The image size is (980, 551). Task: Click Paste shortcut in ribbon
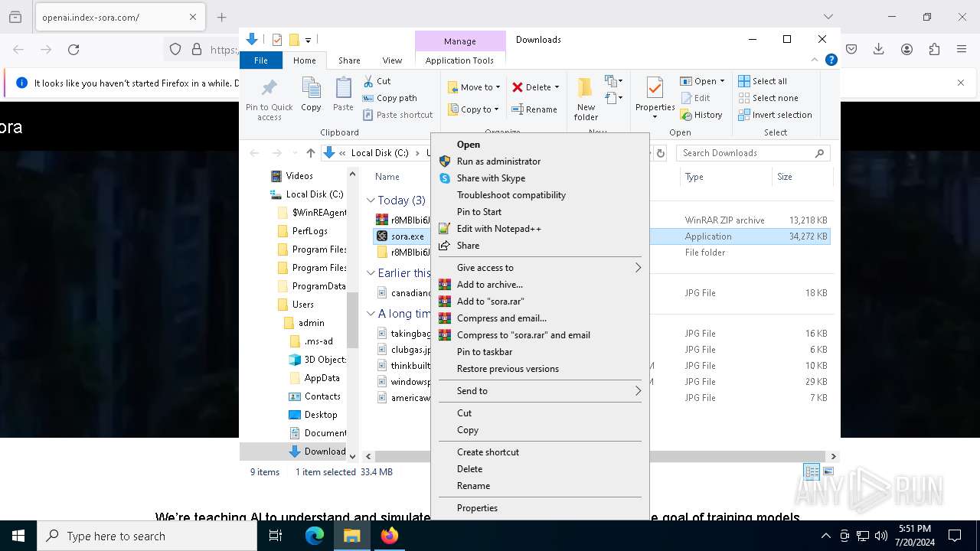[x=397, y=115]
